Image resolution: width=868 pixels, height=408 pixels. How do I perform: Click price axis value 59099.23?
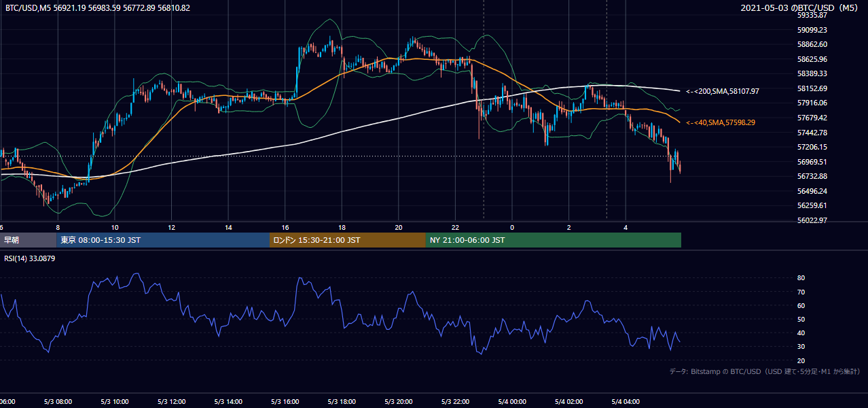pyautogui.click(x=812, y=30)
